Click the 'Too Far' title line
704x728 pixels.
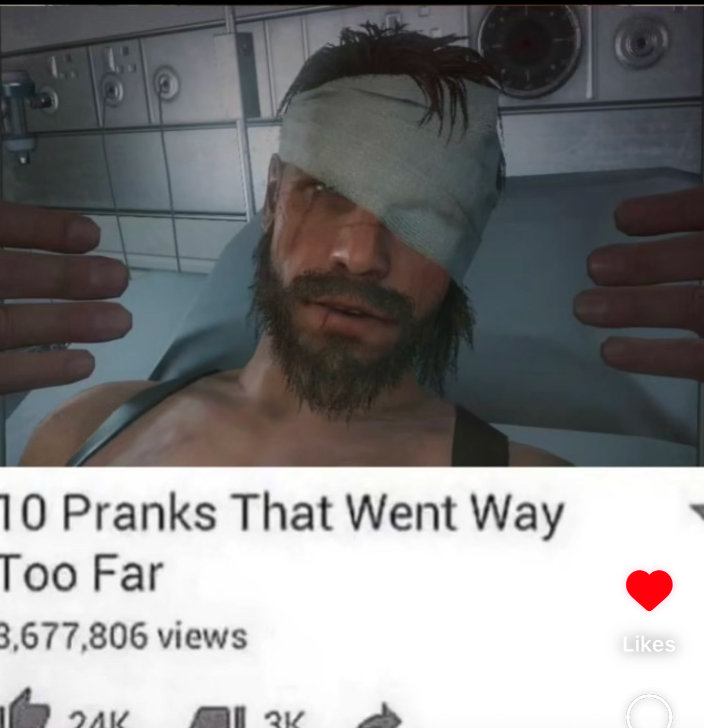click(x=81, y=574)
